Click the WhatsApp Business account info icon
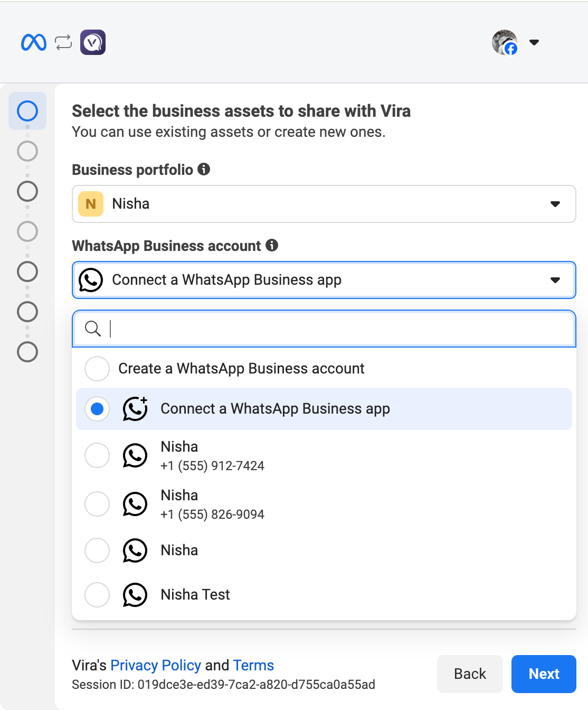 click(x=272, y=245)
